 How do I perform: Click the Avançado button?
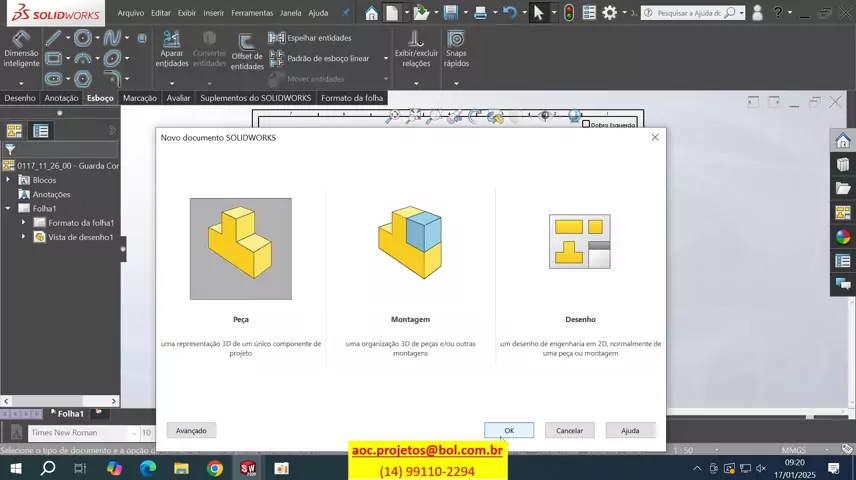coord(191,430)
